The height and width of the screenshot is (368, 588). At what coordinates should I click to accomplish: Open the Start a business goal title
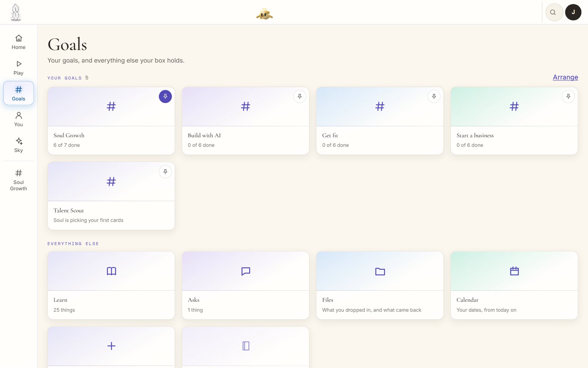pyautogui.click(x=475, y=135)
